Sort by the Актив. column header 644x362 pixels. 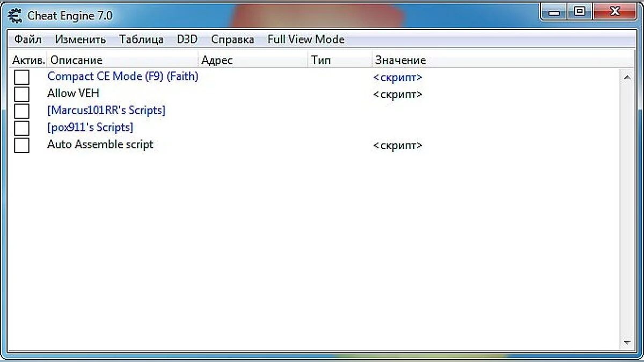(x=28, y=60)
